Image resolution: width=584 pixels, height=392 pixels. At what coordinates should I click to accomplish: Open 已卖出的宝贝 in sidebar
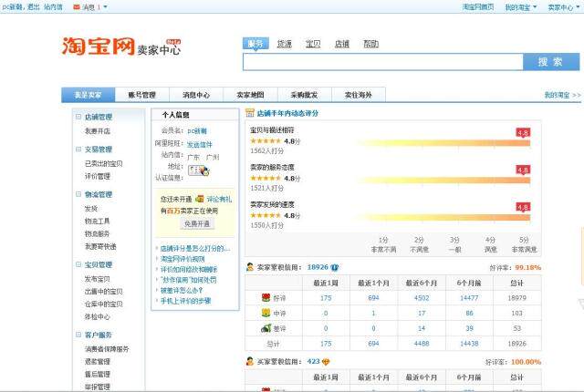(103, 164)
